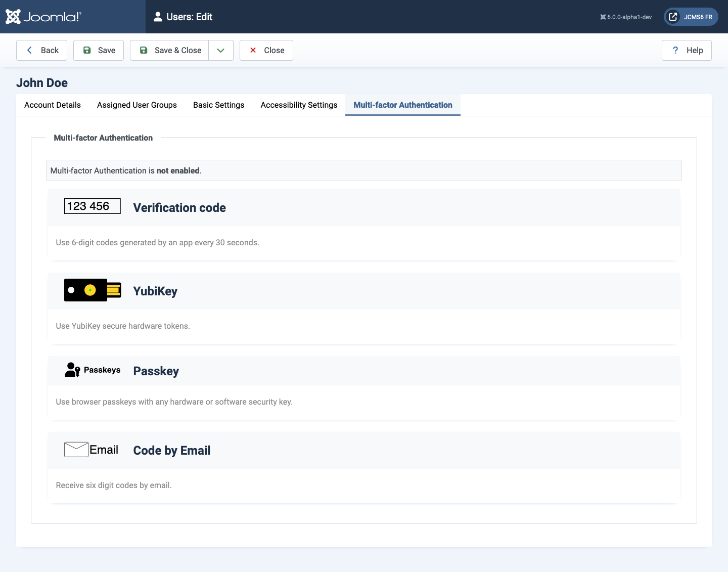Viewport: 728px width, 572px height.
Task: Expand the Save & Close dropdown arrow
Action: (x=221, y=50)
